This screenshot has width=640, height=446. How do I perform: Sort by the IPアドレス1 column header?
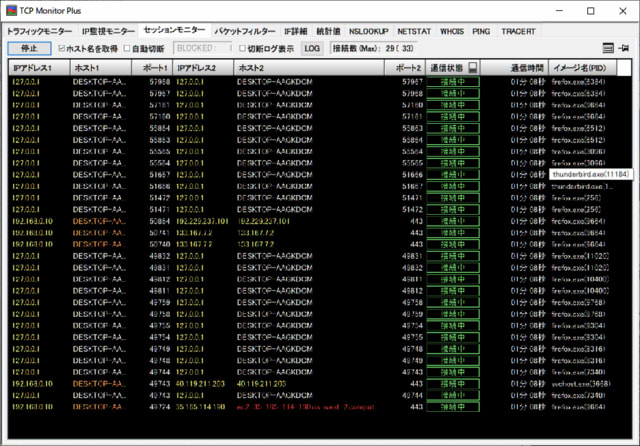click(x=38, y=67)
